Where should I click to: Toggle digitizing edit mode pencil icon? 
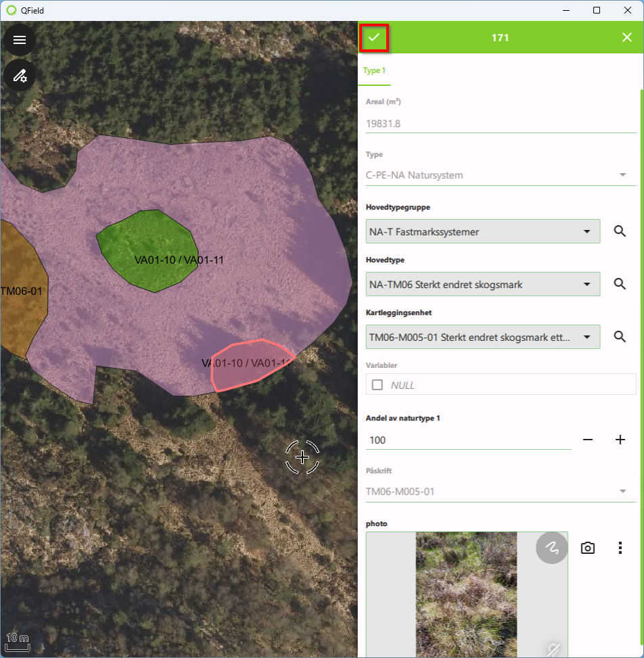point(20,75)
